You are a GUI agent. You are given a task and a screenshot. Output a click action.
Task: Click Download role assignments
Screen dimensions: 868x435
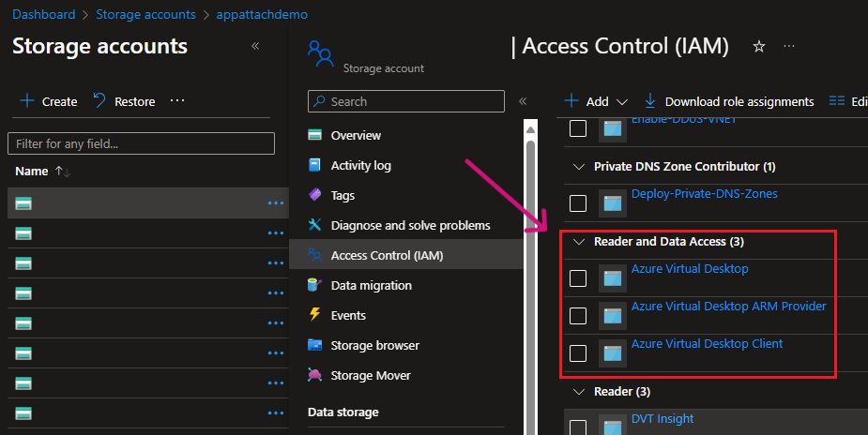(729, 101)
